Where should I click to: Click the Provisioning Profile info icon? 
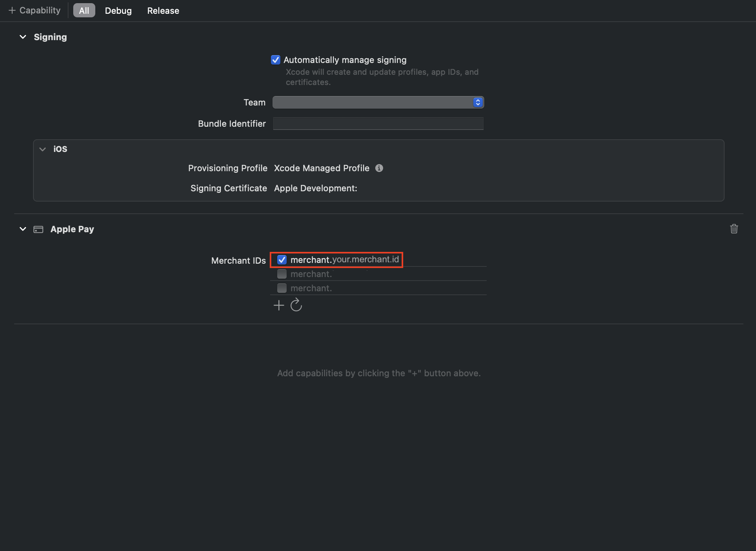coord(379,168)
